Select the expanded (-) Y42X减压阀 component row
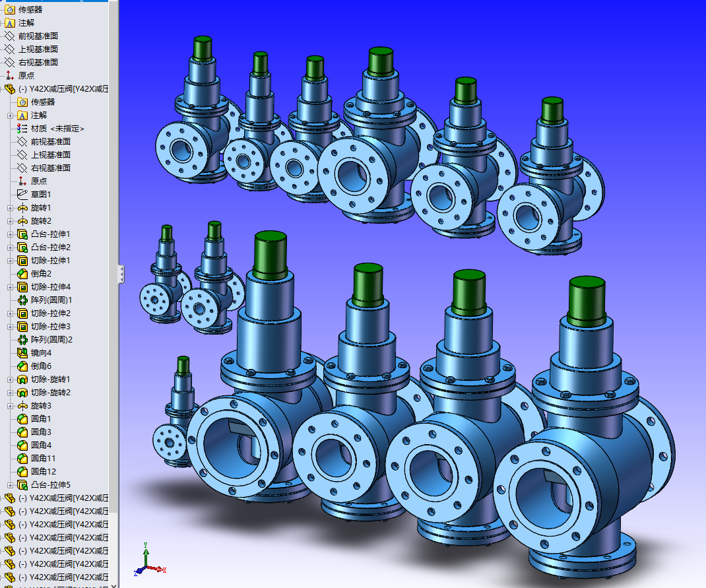The height and width of the screenshot is (588, 706). (x=56, y=89)
